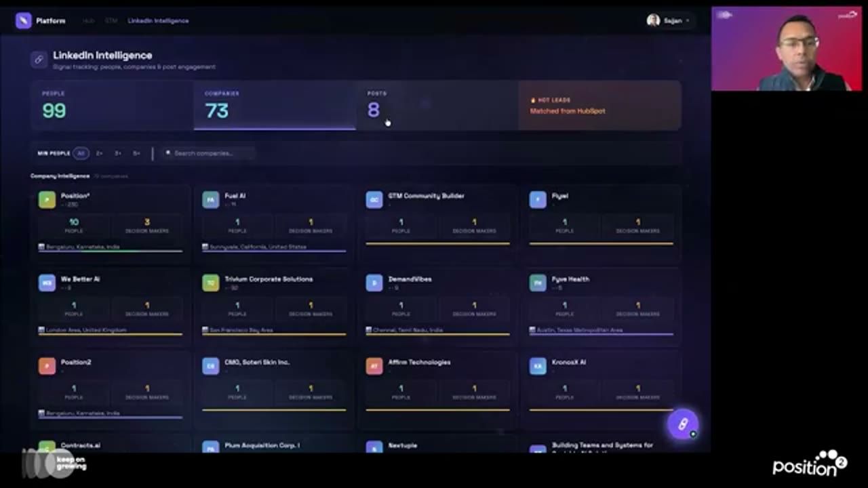Click London Area, United Kingdom location text
Screen dimensions: 868x488
coord(85,330)
